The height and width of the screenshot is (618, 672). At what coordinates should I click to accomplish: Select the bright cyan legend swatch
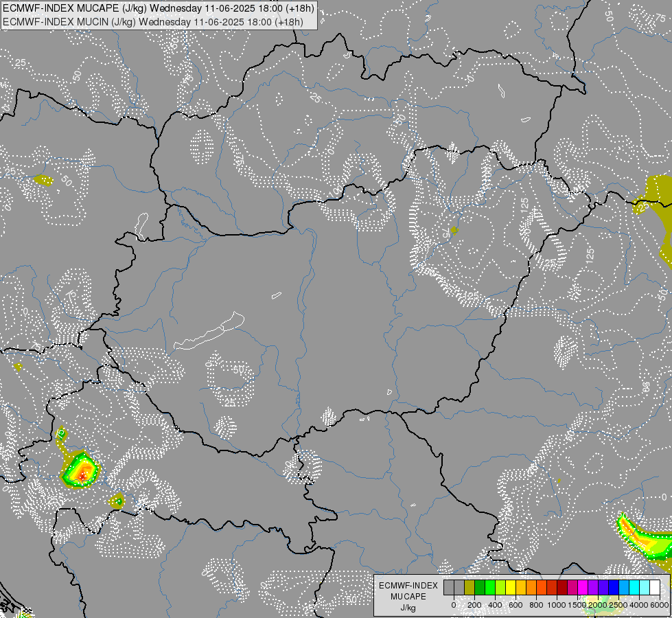tap(635, 588)
